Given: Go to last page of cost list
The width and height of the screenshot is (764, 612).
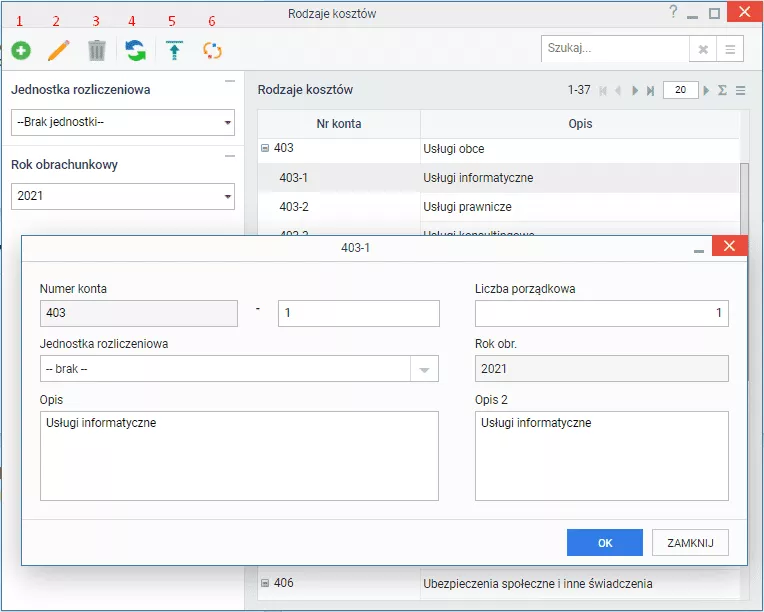Looking at the screenshot, I should pyautogui.click(x=650, y=90).
